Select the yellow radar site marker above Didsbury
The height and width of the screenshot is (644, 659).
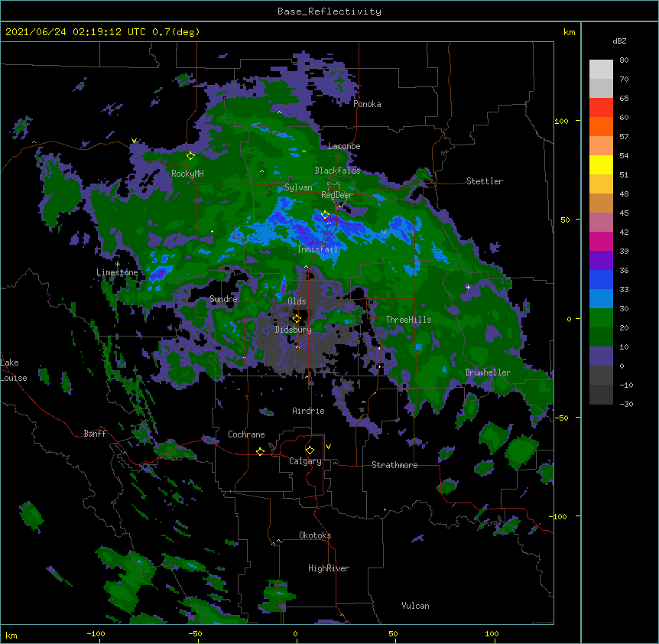coord(297,319)
